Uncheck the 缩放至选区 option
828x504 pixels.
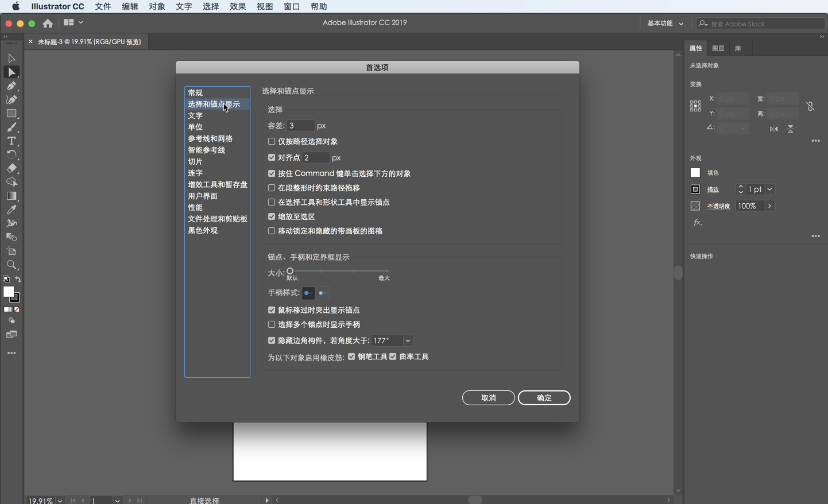pyautogui.click(x=272, y=216)
